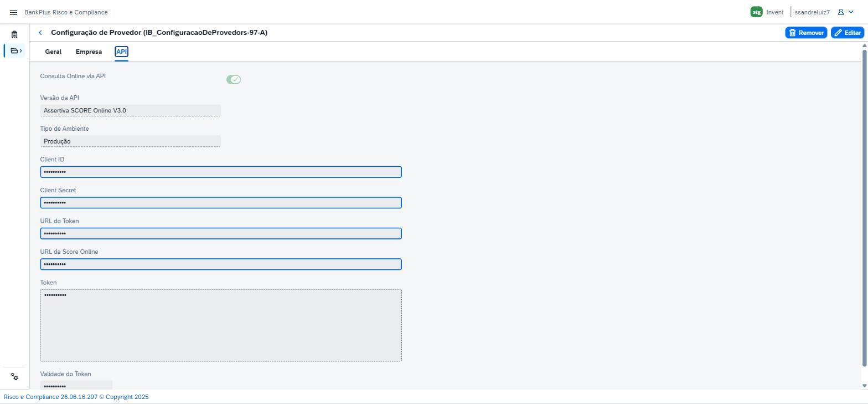Click the ssandreluiz7 username

click(x=812, y=12)
